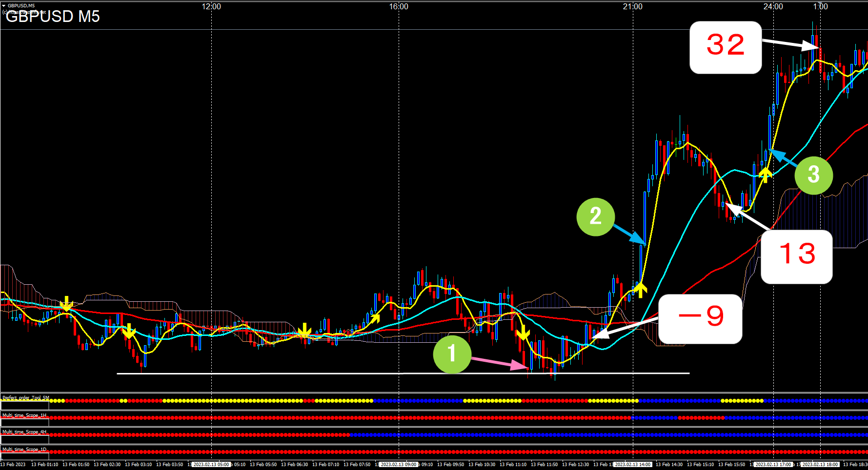Screen dimensions: 868x470
Task: Click the 13 Feb 06:30 time label
Action: [x=294, y=465]
